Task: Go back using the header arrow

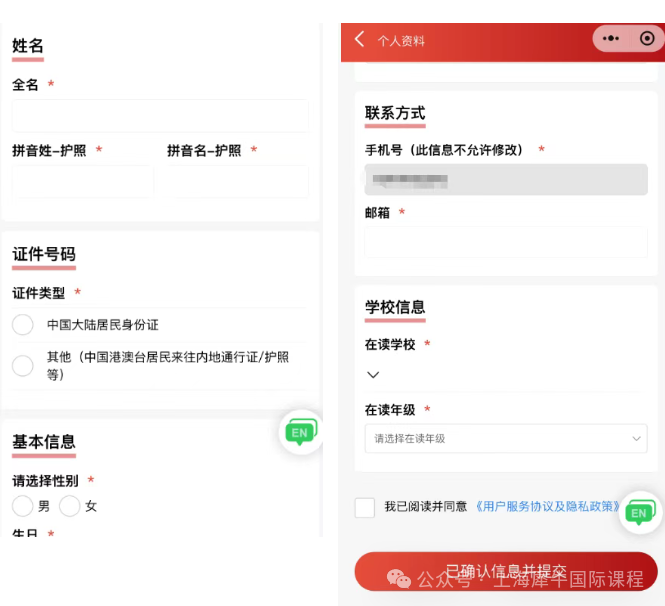Action: click(359, 39)
